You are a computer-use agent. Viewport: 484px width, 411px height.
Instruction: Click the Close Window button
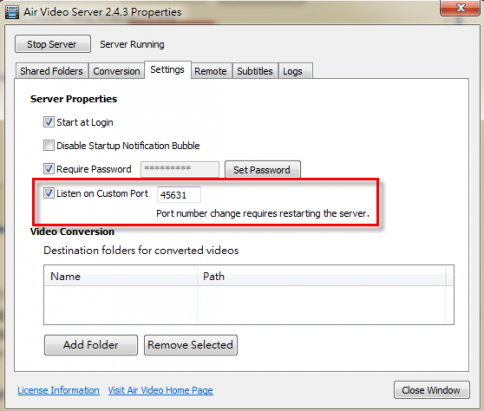tap(432, 390)
